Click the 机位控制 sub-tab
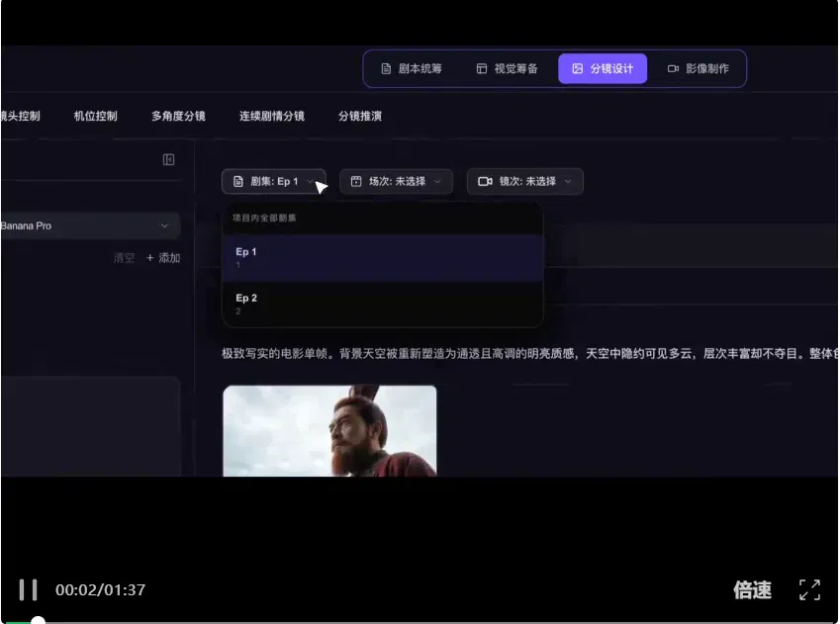Image resolution: width=840 pixels, height=624 pixels. (x=95, y=116)
